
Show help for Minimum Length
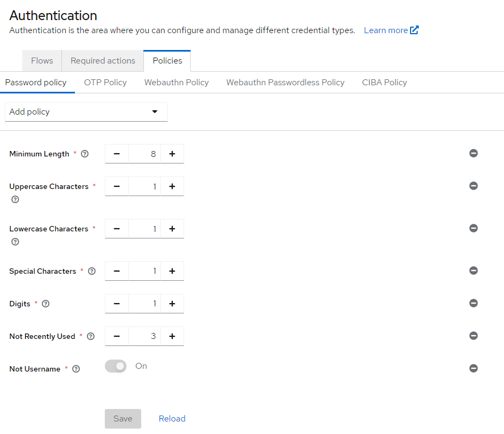pyautogui.click(x=85, y=154)
